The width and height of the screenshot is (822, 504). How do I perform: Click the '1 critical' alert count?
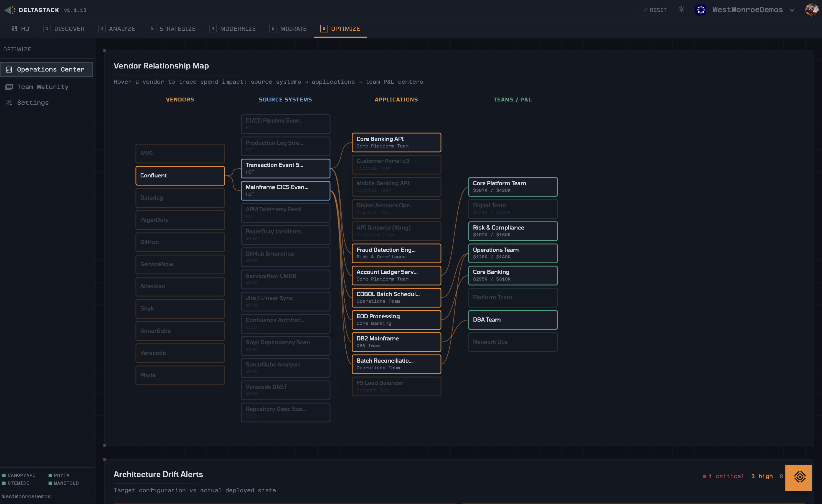click(x=724, y=476)
